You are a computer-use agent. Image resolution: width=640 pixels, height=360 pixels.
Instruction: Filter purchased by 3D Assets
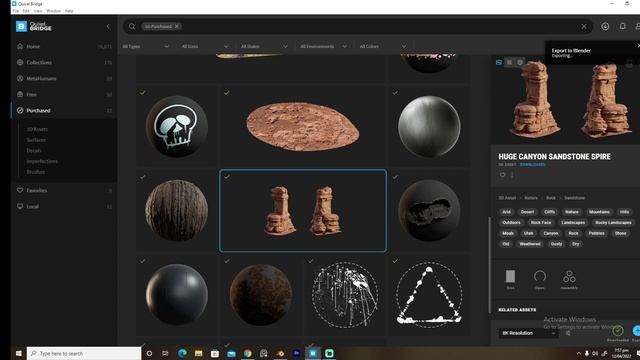click(37, 129)
